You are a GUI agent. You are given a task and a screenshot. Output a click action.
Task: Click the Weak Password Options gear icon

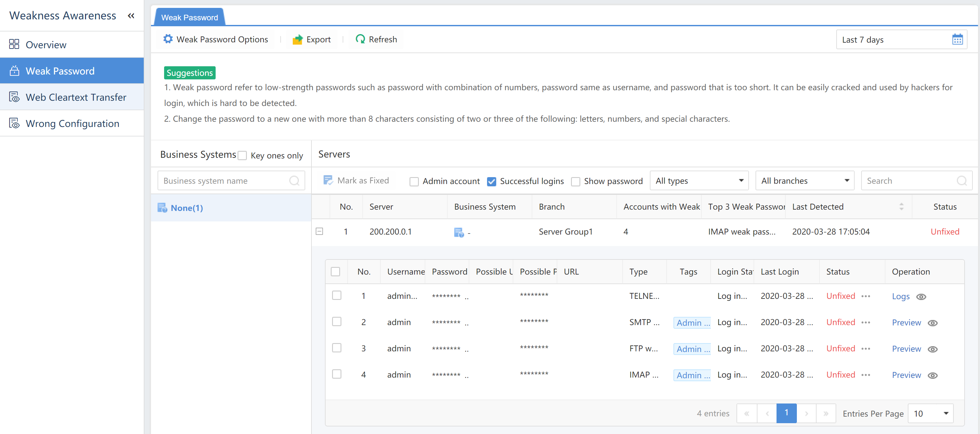click(168, 39)
